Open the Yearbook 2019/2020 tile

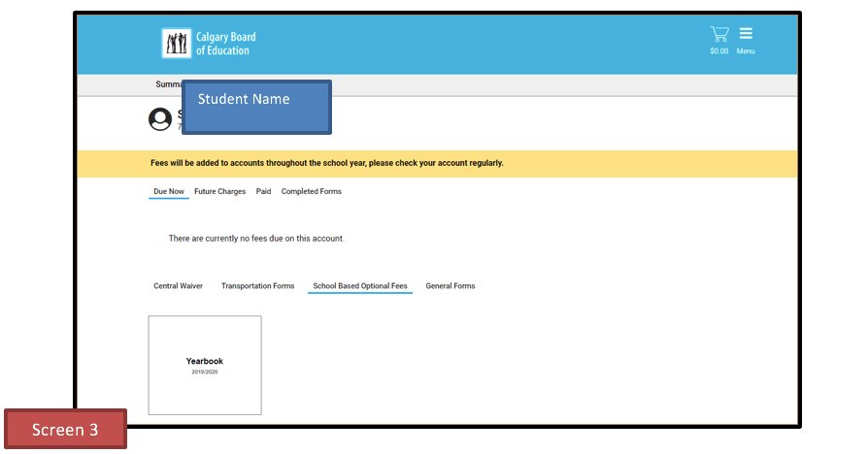(x=205, y=365)
